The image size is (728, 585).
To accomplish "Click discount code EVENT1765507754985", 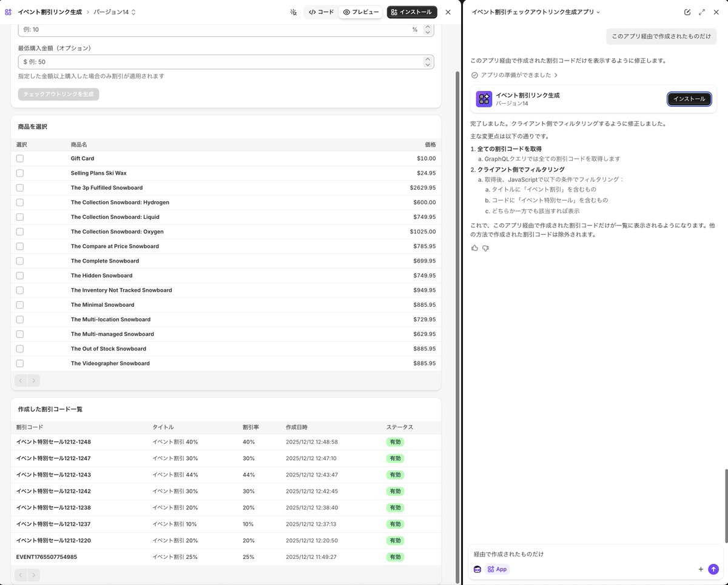I will pyautogui.click(x=47, y=557).
